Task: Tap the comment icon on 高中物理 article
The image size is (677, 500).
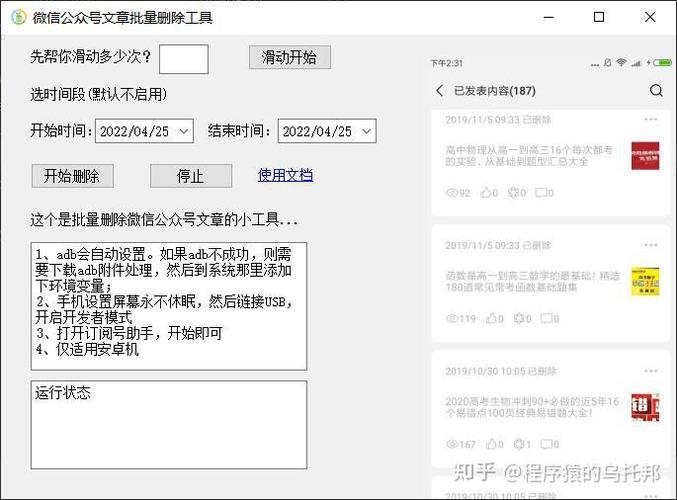Action: [x=541, y=192]
